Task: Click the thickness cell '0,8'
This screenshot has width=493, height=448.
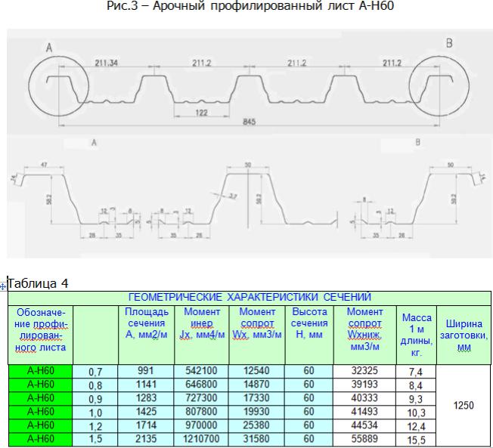Action: [95, 385]
